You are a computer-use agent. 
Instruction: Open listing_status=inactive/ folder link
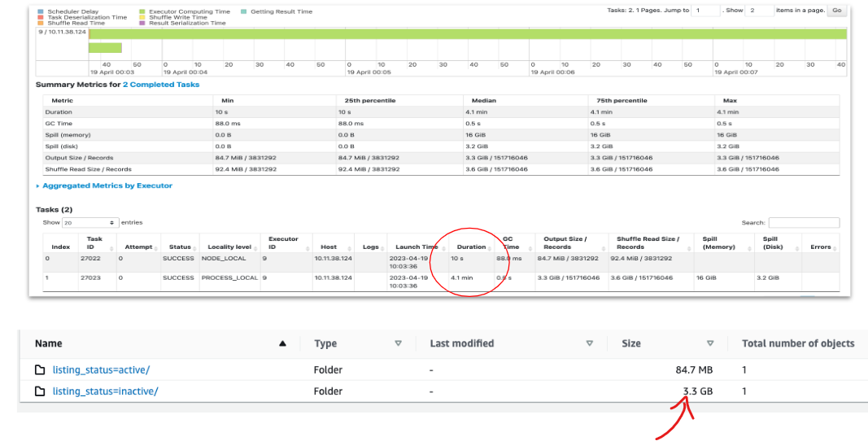pos(105,392)
